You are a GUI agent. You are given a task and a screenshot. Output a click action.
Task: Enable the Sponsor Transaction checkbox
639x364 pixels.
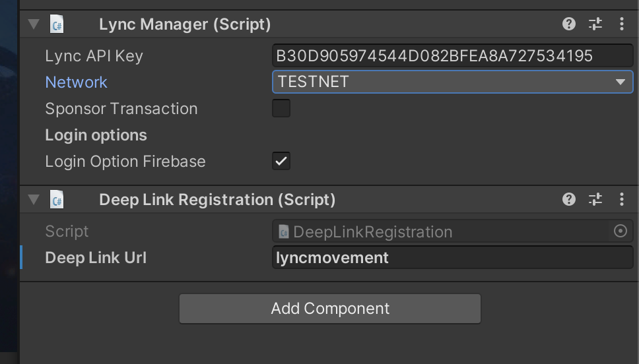(281, 108)
